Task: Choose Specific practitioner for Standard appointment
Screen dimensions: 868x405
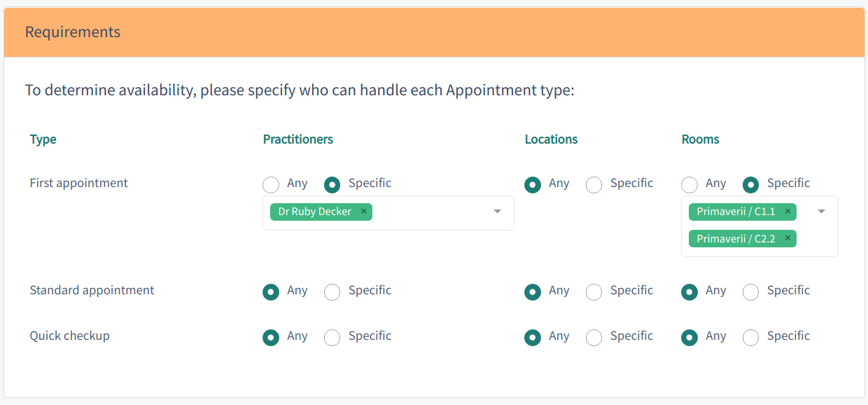Action: click(332, 292)
